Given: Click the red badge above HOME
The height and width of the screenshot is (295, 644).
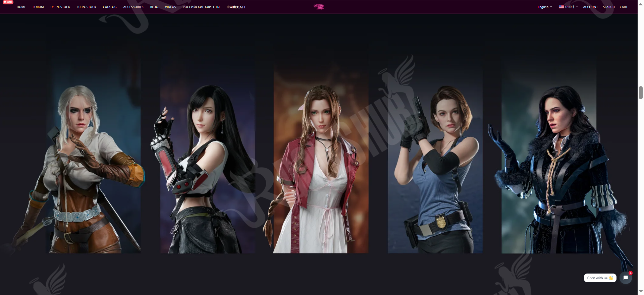Looking at the screenshot, I should [x=8, y=2].
